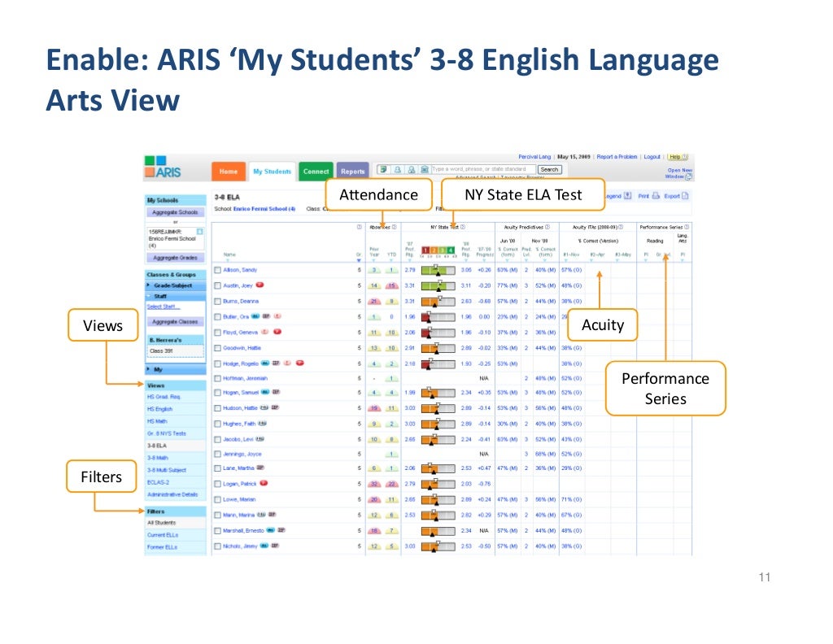Check the box for Jennings, Joyce
The image size is (833, 644).
[x=217, y=454]
